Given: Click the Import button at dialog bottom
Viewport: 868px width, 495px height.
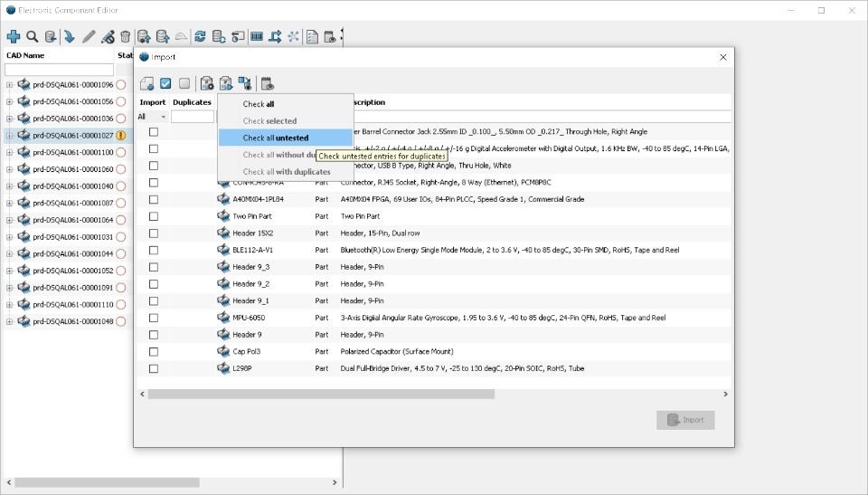Looking at the screenshot, I should [x=685, y=420].
